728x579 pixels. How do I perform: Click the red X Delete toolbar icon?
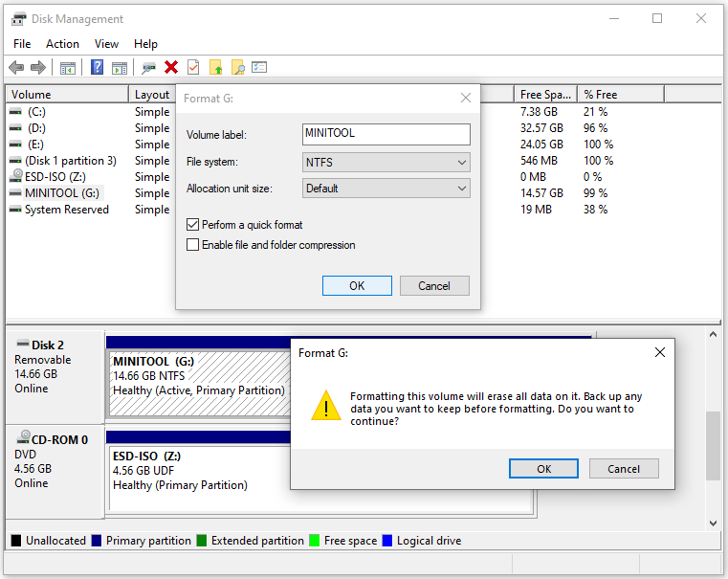171,67
